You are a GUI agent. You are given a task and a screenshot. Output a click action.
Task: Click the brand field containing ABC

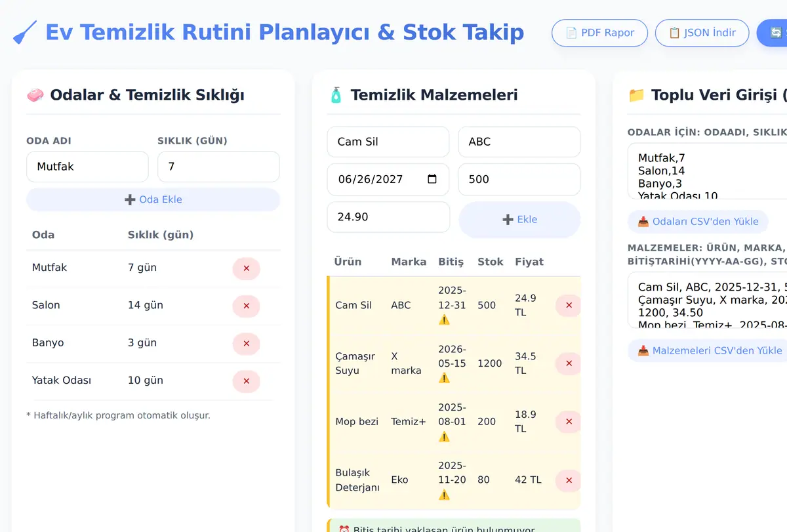coord(519,142)
